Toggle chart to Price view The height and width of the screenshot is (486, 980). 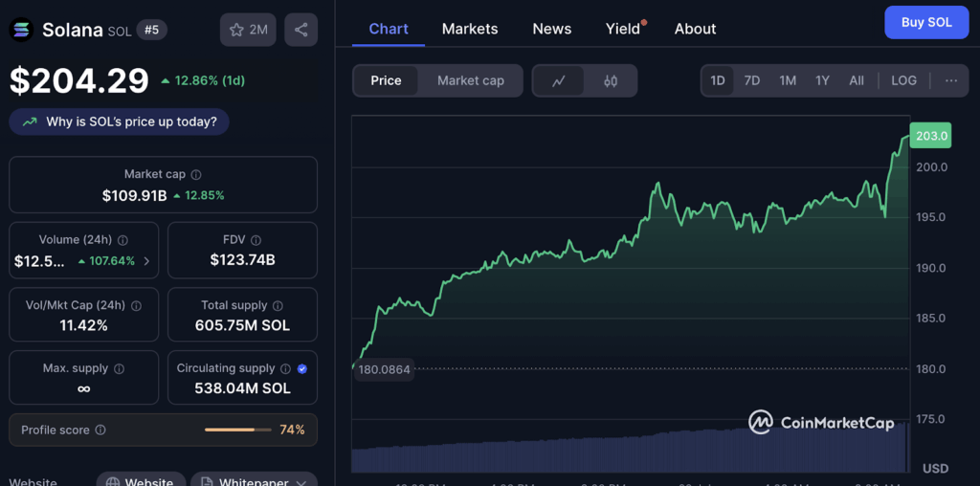[x=386, y=80]
